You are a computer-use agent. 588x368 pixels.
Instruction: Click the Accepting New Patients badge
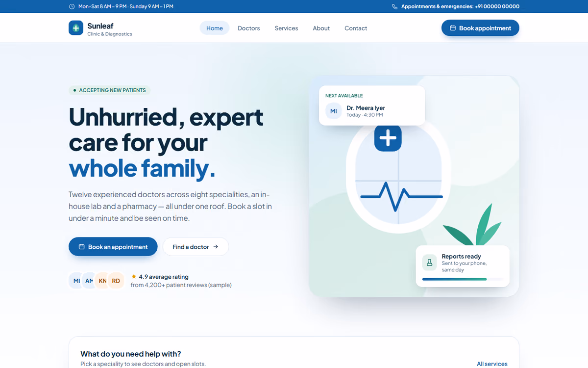pos(109,90)
